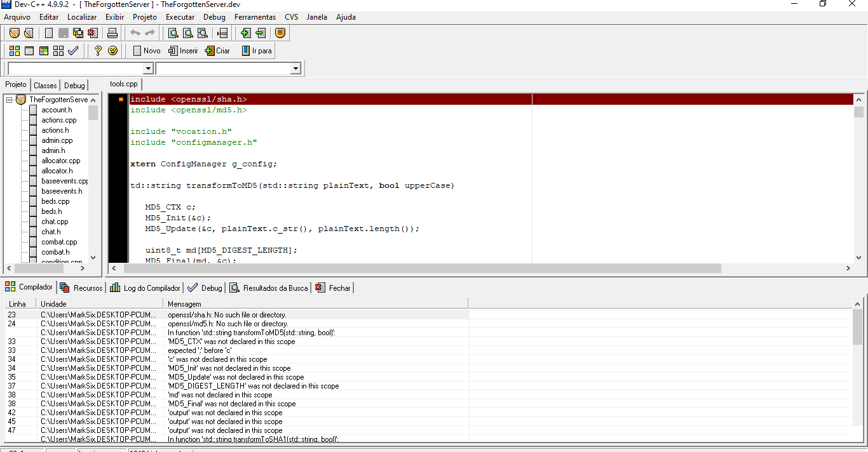Click the Debug checkmark toolbar icon
Screen dimensions: 868x452
[x=73, y=51]
